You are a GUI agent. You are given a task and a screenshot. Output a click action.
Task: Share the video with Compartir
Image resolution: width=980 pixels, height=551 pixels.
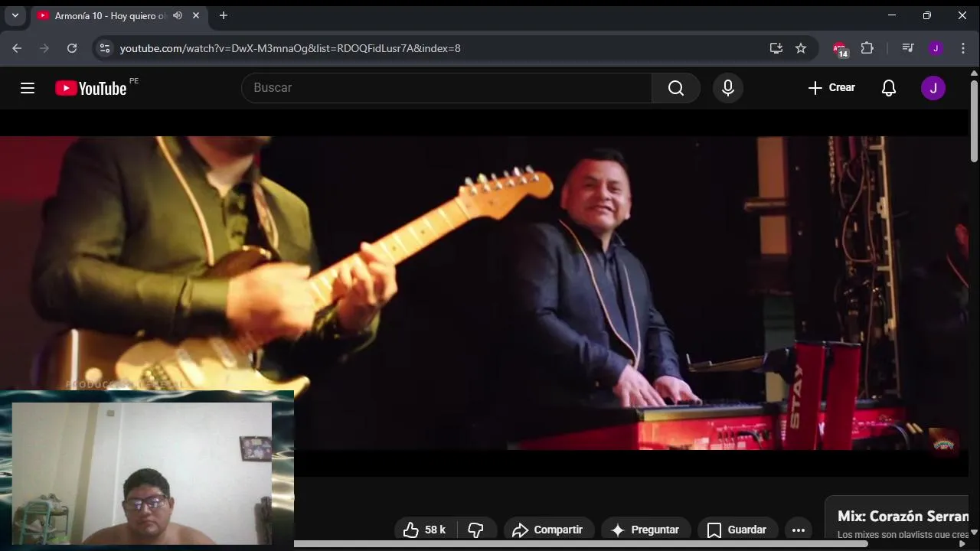pos(547,530)
